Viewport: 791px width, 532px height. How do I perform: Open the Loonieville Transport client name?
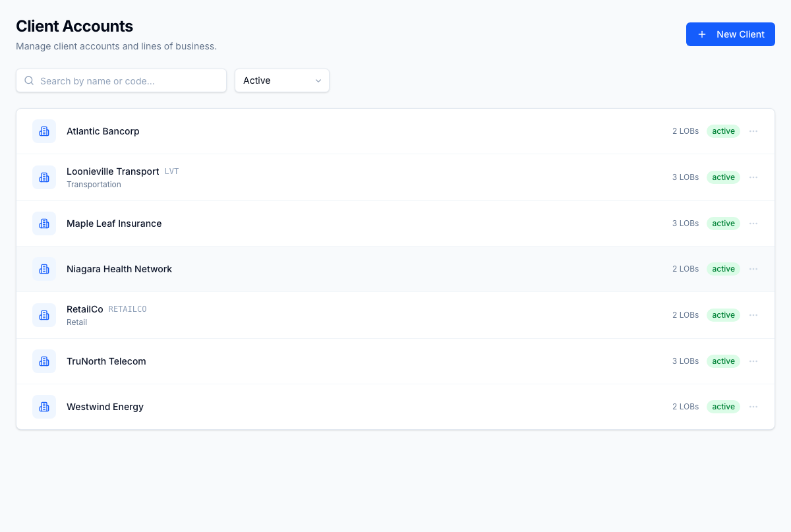(113, 171)
